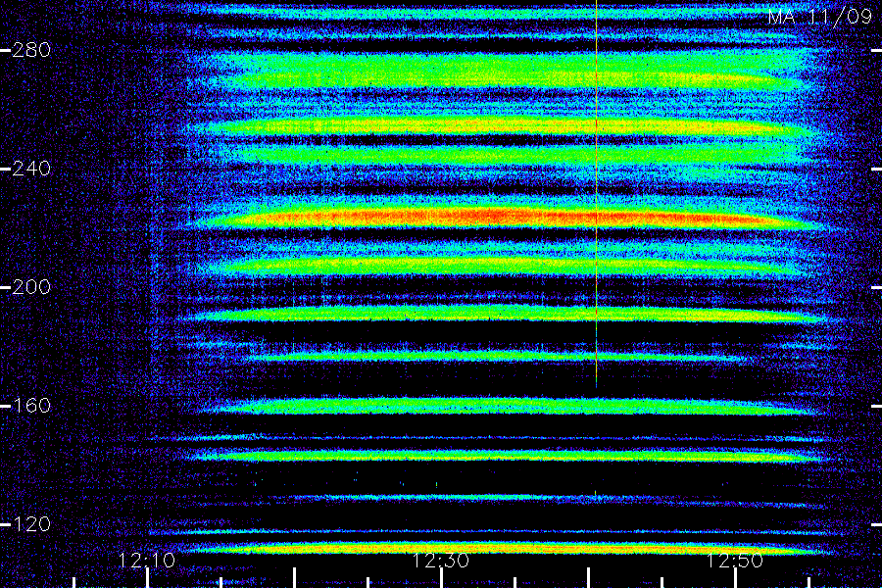Click the 120 frequency axis label
This screenshot has width=882, height=588.
click(x=31, y=524)
